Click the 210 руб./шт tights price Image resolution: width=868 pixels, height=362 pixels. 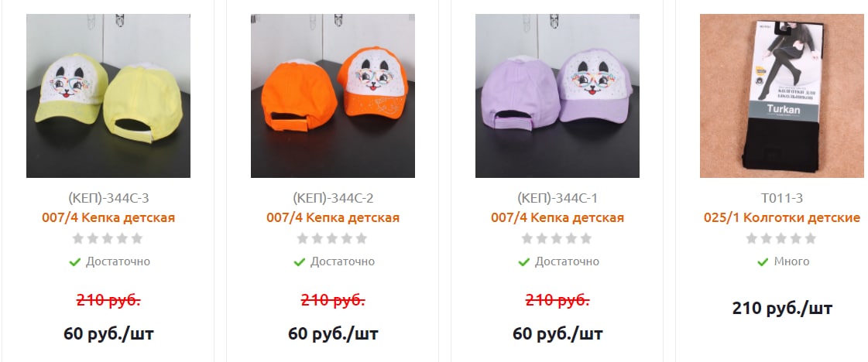tap(781, 308)
